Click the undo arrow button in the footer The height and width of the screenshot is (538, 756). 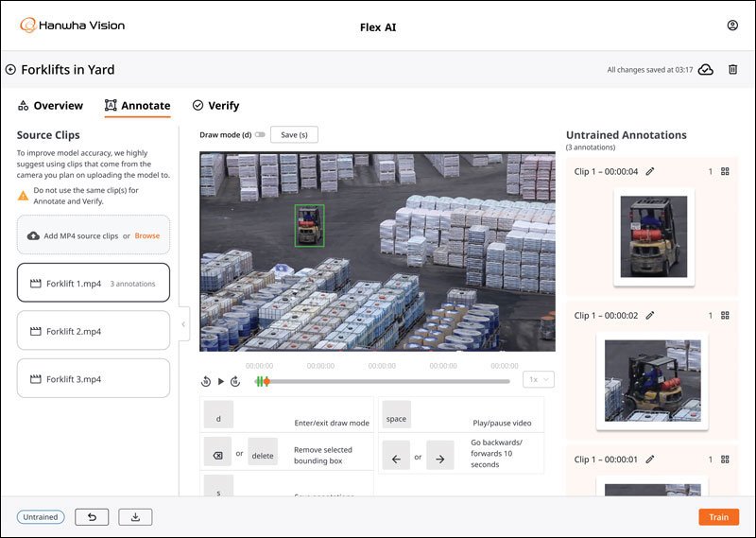click(92, 517)
